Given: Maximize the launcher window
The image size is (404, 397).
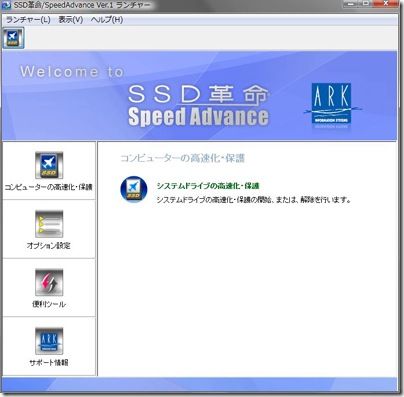Looking at the screenshot, I should [366, 4].
